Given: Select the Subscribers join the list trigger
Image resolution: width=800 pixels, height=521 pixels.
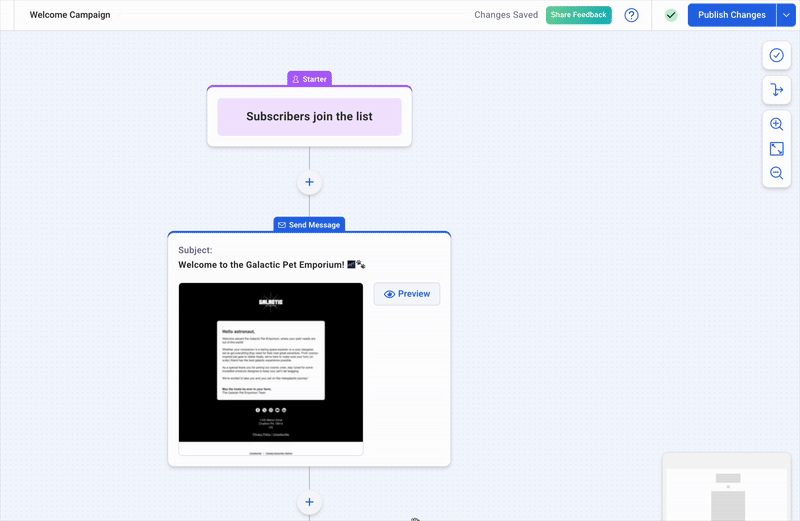Looking at the screenshot, I should click(309, 117).
